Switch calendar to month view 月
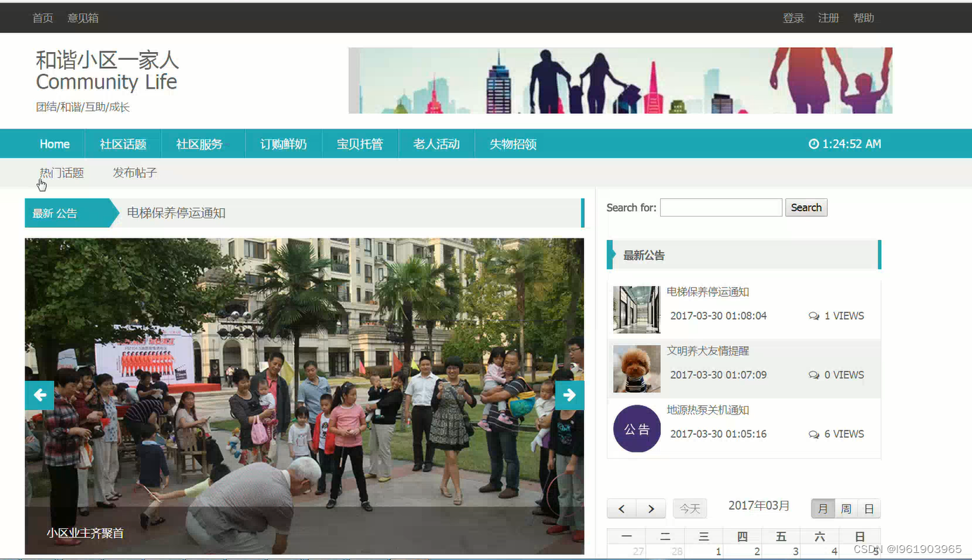 (x=823, y=509)
